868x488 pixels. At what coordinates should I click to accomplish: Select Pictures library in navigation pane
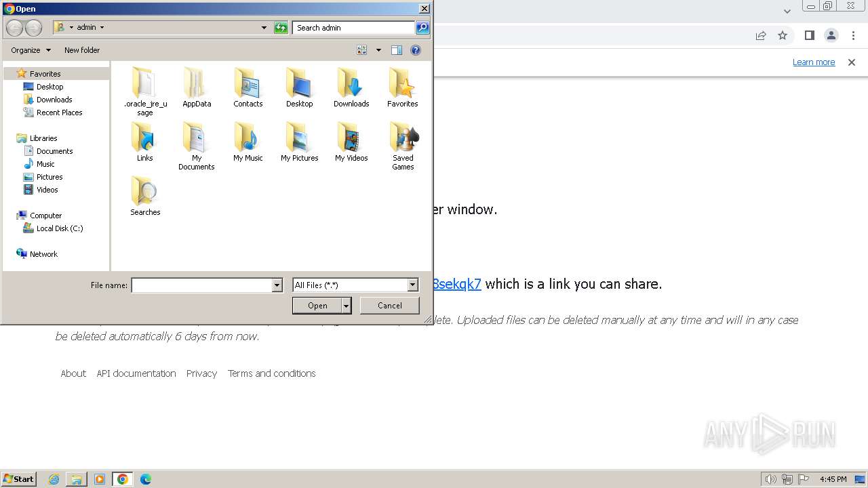[x=50, y=177]
